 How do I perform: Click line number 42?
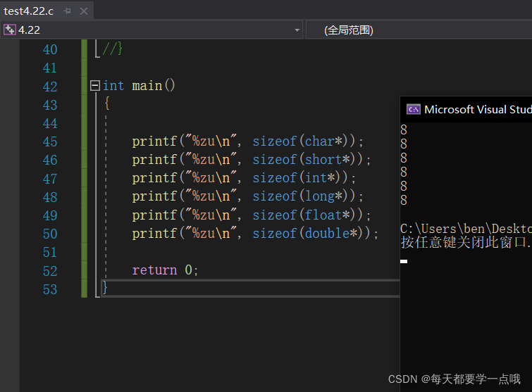tap(50, 87)
